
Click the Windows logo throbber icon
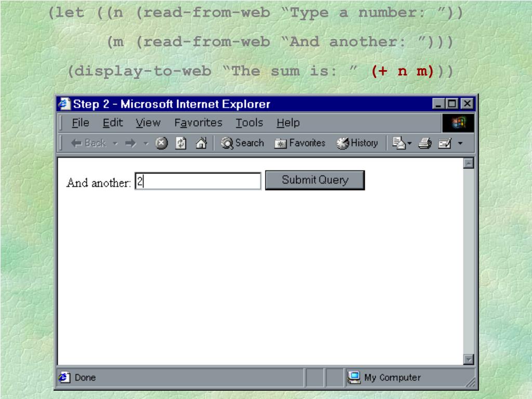[458, 123]
